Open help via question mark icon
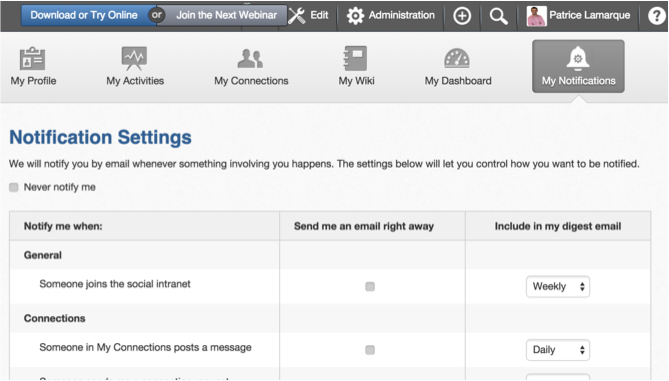Viewport: 669px width, 381px height. [657, 16]
